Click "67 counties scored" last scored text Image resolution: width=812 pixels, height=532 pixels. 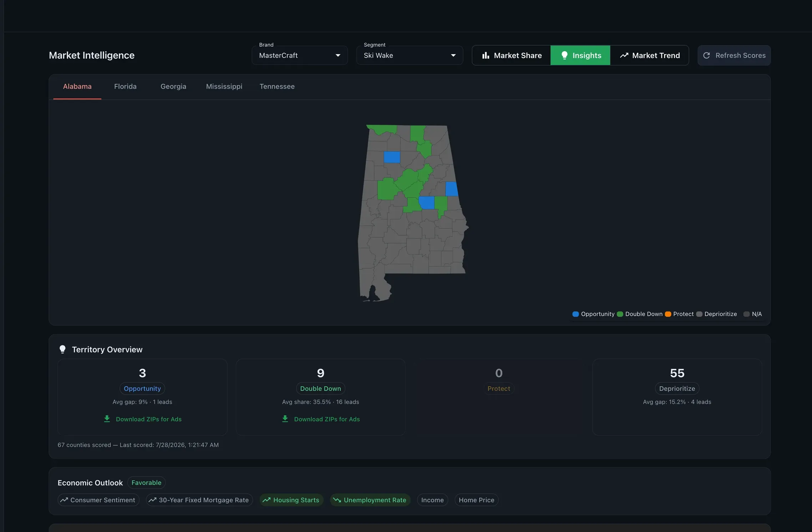[138, 445]
